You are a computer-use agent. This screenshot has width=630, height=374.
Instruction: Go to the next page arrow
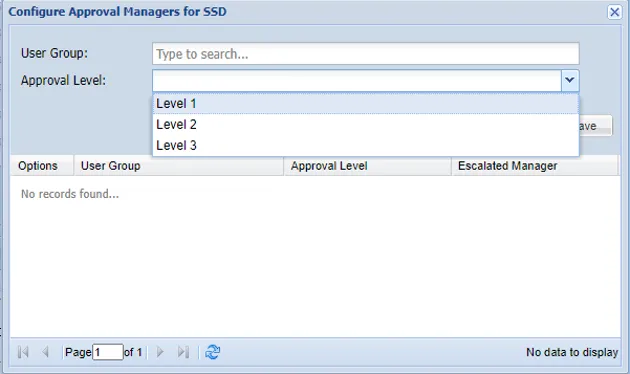(x=160, y=352)
